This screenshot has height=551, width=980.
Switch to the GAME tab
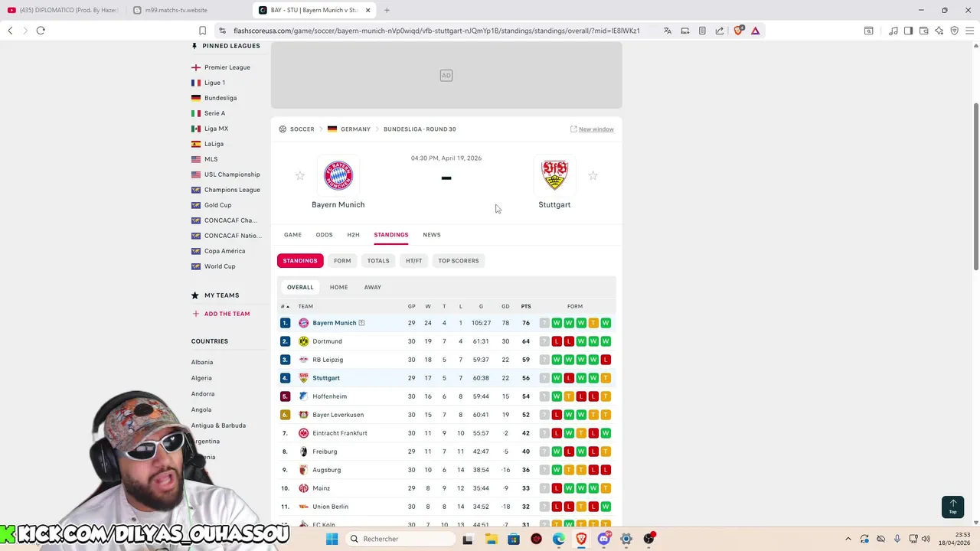tap(292, 235)
